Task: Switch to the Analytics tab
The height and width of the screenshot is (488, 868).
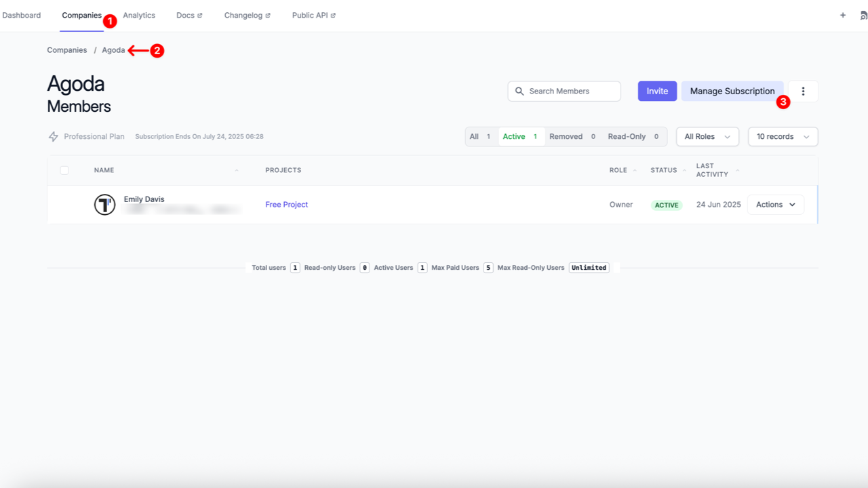Action: pos(139,15)
